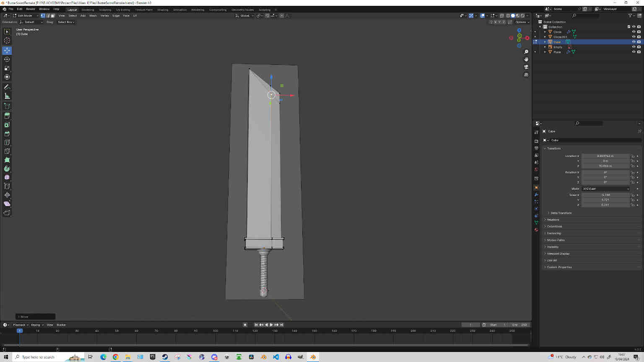644x362 pixels.
Task: Play animation forward in timeline
Action: 271,325
